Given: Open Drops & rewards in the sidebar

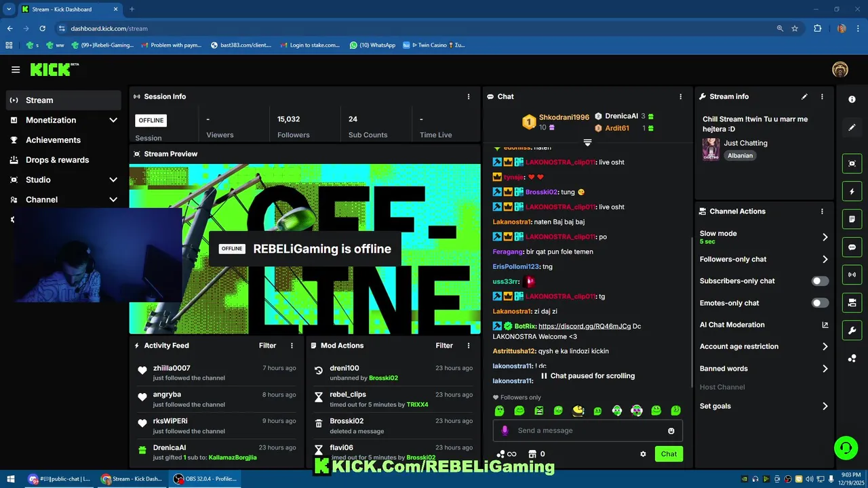Looking at the screenshot, I should coord(64,160).
